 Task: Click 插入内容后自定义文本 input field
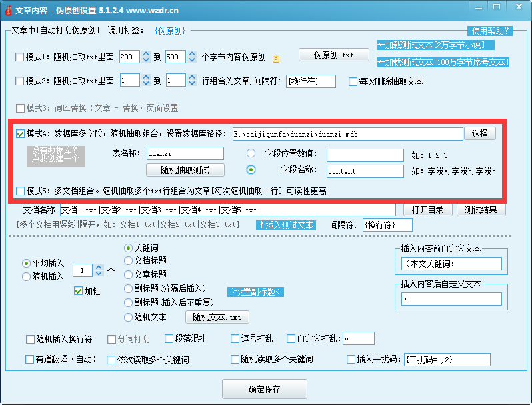(x=451, y=299)
